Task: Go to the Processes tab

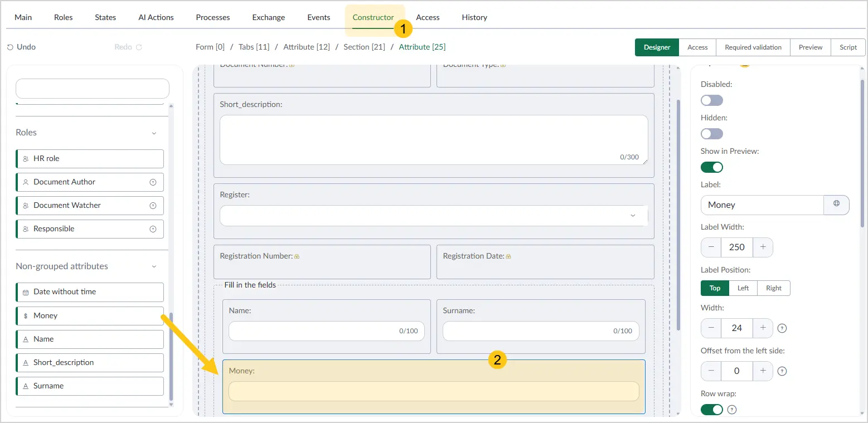Action: [x=213, y=17]
